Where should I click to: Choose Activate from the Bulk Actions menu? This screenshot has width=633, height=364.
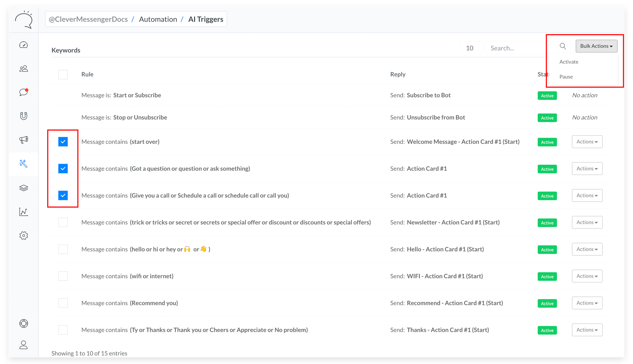point(569,62)
